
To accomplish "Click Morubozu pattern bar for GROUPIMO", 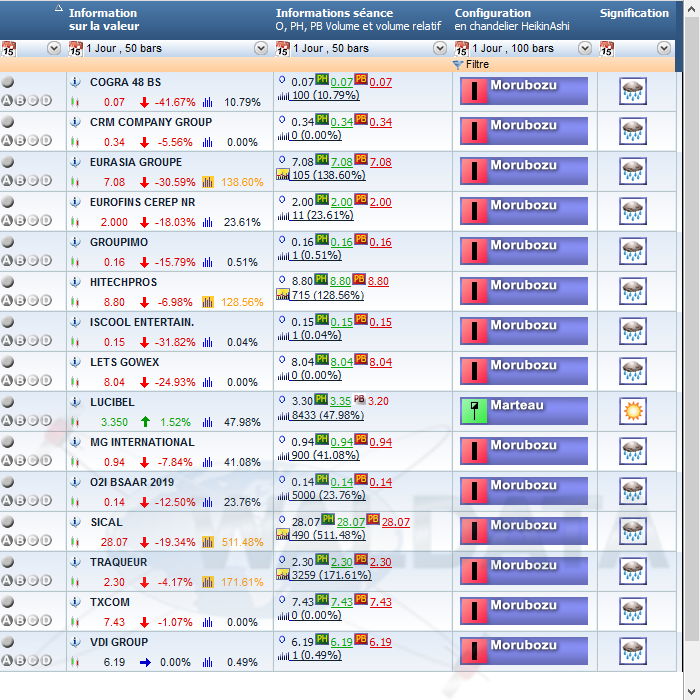I will (x=524, y=251).
